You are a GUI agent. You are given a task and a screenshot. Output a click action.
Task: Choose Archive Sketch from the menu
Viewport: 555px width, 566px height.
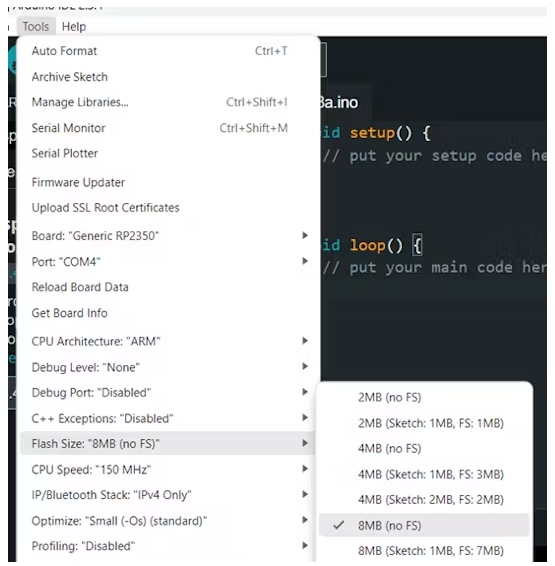(x=168, y=77)
